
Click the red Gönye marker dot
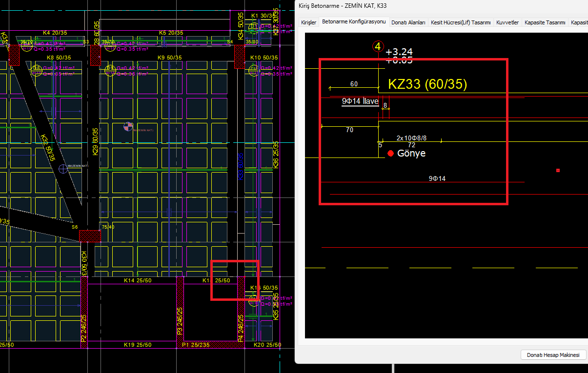[390, 153]
